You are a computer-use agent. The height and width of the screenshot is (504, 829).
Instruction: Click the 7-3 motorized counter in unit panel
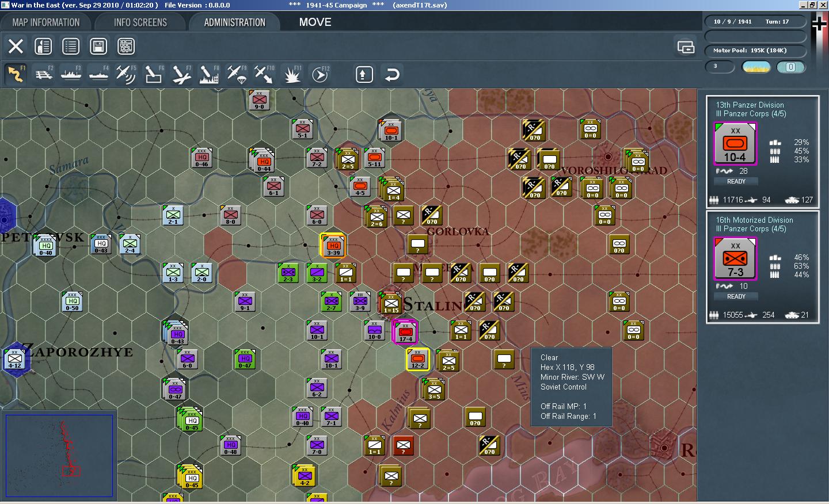[735, 259]
